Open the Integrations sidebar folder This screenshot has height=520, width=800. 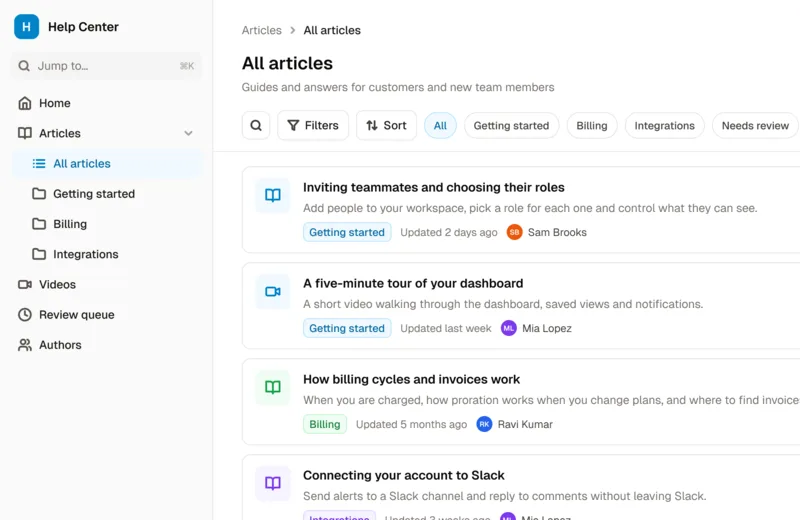tap(107, 254)
